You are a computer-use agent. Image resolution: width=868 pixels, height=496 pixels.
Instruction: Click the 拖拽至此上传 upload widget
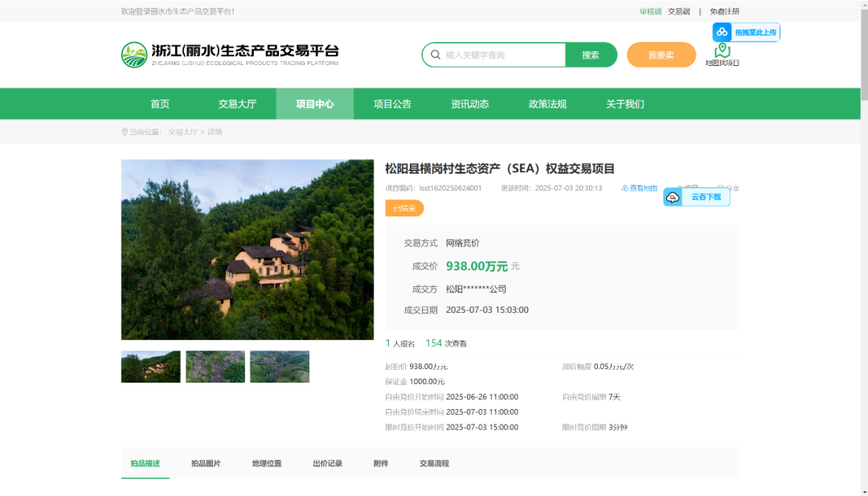[x=746, y=32]
